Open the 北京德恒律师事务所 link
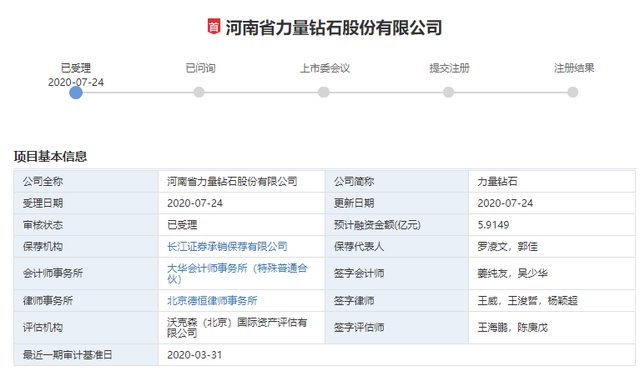The height and width of the screenshot is (371, 640). 212,301
